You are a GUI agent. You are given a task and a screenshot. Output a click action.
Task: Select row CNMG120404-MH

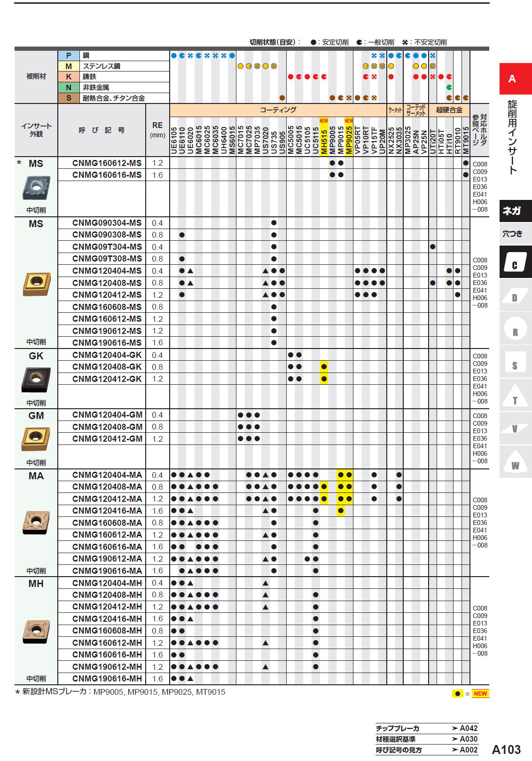(264, 583)
